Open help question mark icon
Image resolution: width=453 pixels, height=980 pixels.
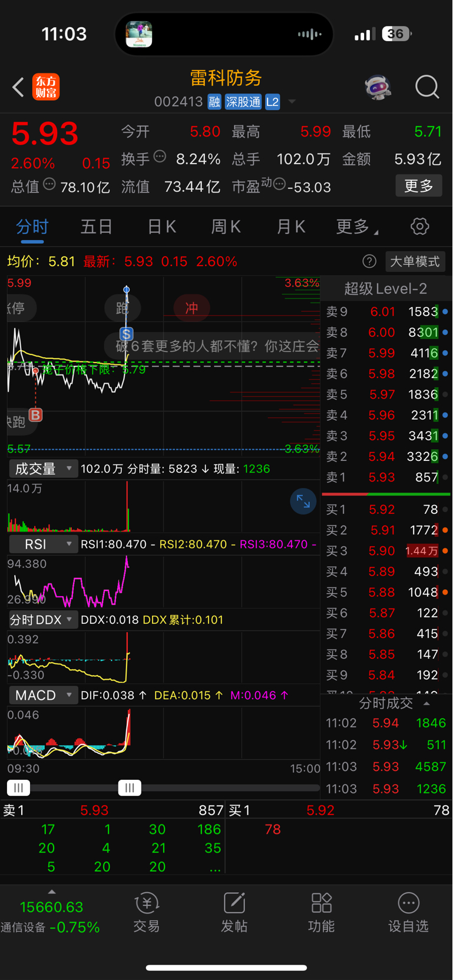[369, 261]
